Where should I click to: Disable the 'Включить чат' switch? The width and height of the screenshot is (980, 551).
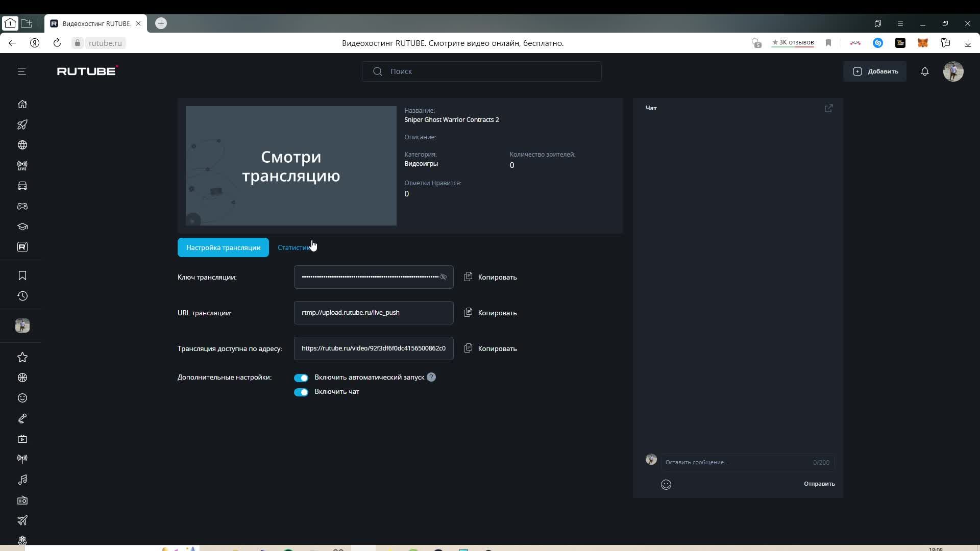(301, 392)
